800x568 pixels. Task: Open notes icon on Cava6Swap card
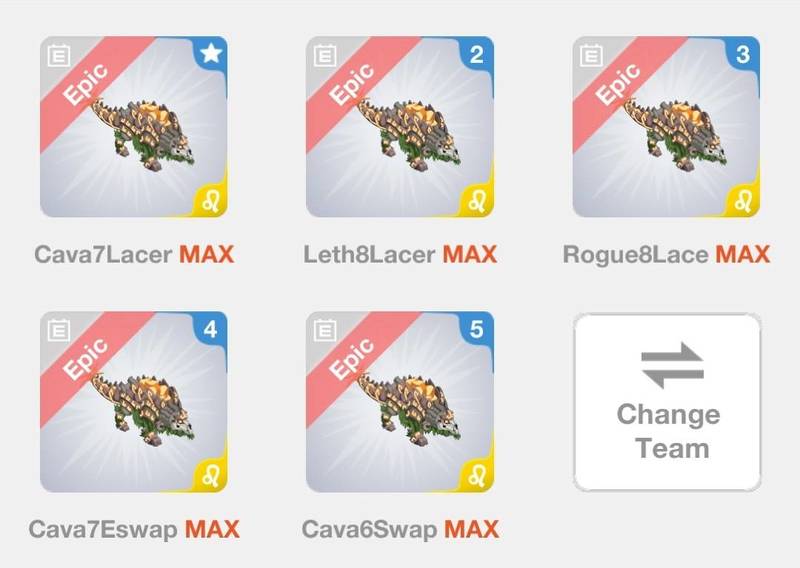tap(325, 331)
